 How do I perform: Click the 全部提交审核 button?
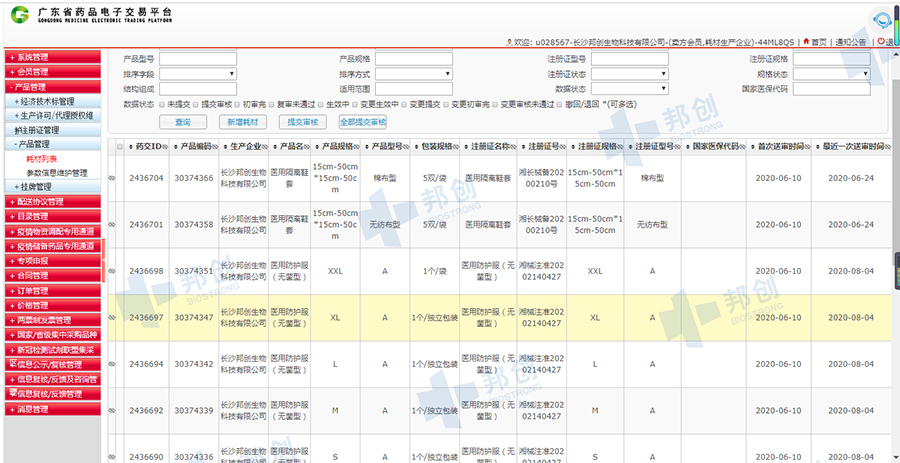pos(363,122)
